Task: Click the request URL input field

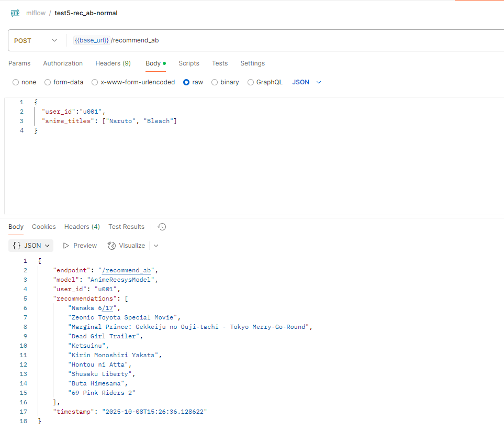Action: [x=288, y=40]
